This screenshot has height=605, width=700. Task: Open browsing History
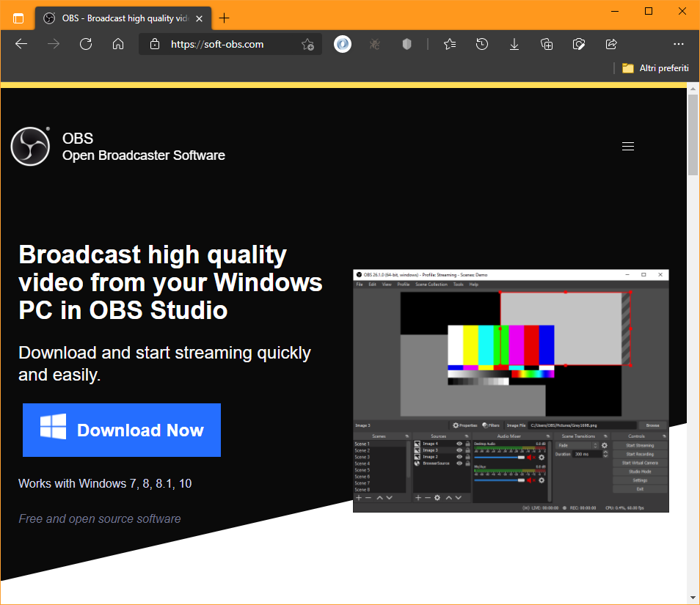click(x=482, y=44)
